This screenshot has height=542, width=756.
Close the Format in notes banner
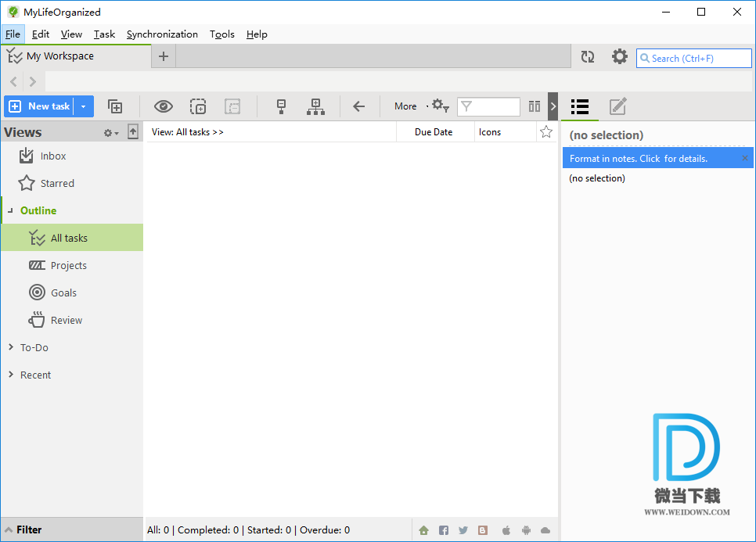coord(745,158)
